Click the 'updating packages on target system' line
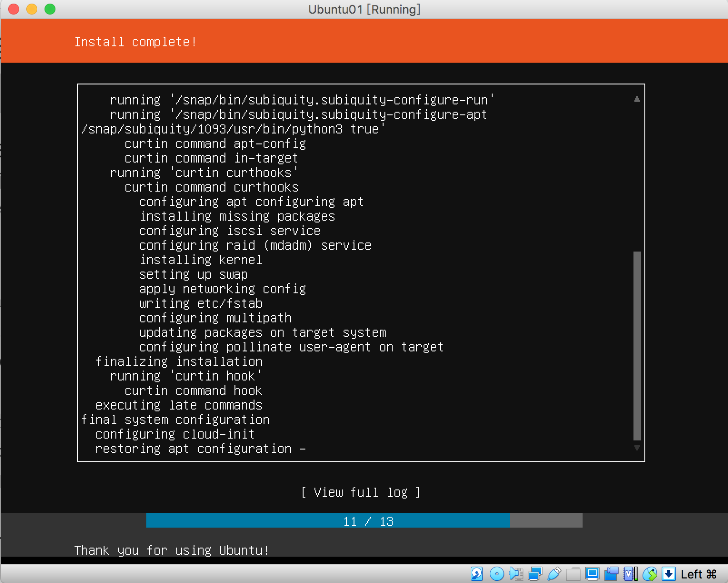This screenshot has height=583, width=728. 263,332
